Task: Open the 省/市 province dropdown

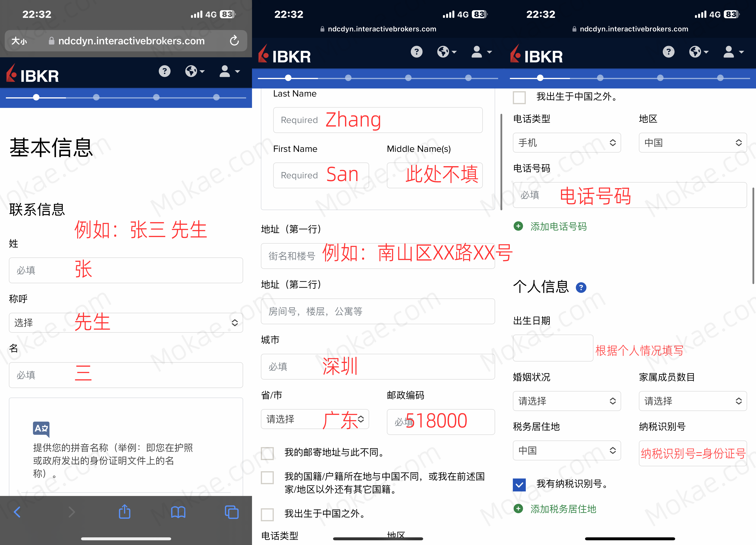Action: point(315,419)
